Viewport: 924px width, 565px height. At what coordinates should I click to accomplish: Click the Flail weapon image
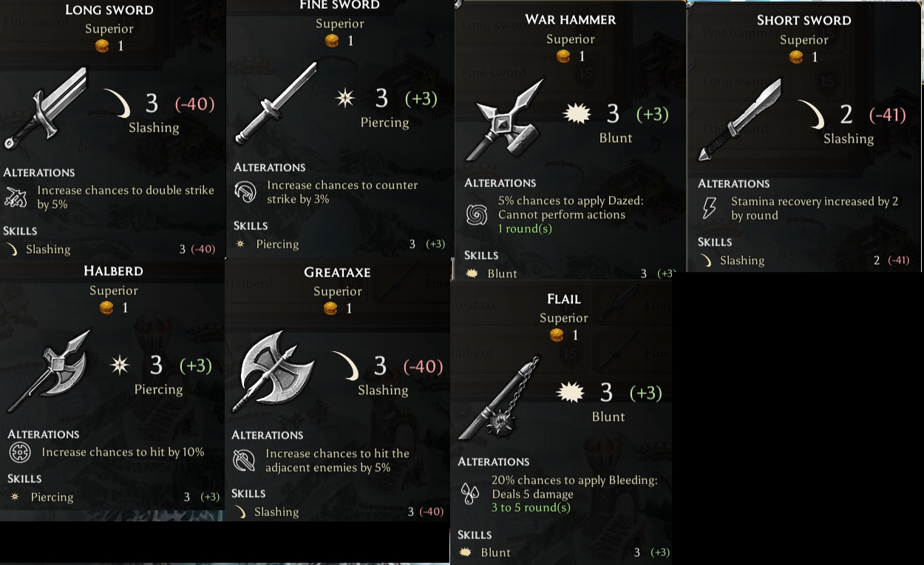(x=500, y=397)
